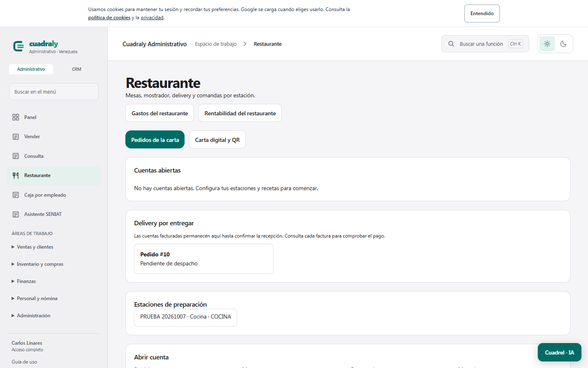Image resolution: width=588 pixels, height=368 pixels.
Task: Open Vender in the sidebar
Action: [53, 137]
